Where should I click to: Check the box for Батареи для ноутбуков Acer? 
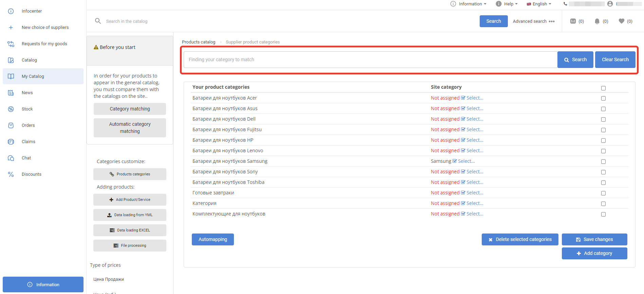[x=603, y=98]
